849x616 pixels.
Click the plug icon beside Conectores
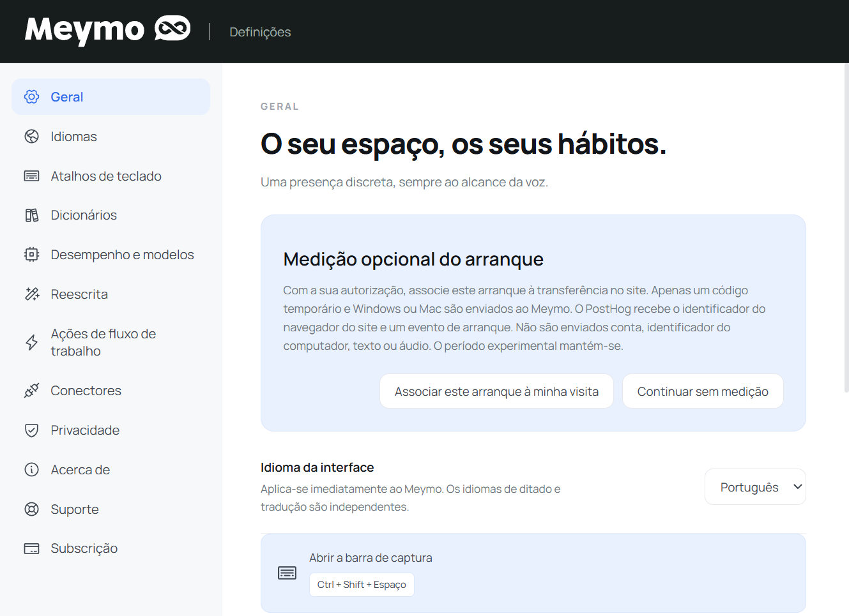pyautogui.click(x=31, y=391)
